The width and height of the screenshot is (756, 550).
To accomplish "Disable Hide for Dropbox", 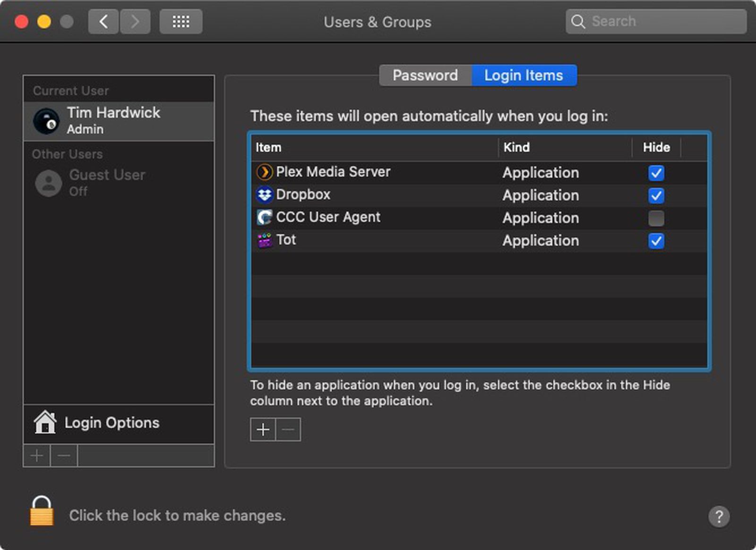I will 657,196.
